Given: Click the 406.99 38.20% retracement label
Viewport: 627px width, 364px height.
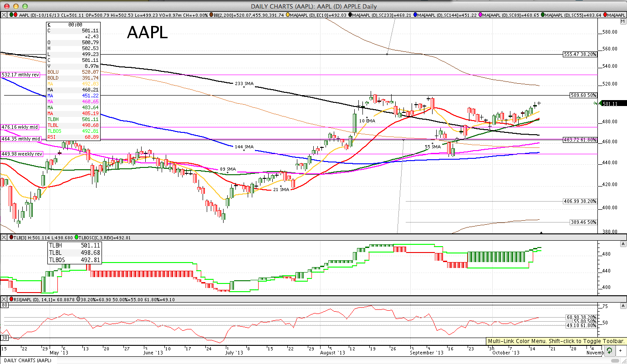Looking at the screenshot, I should pos(580,201).
